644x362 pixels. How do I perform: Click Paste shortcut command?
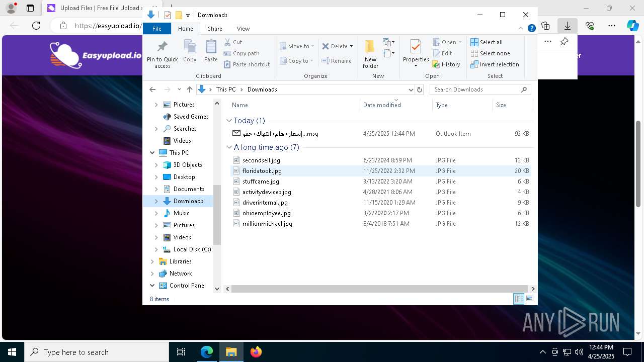[247, 64]
